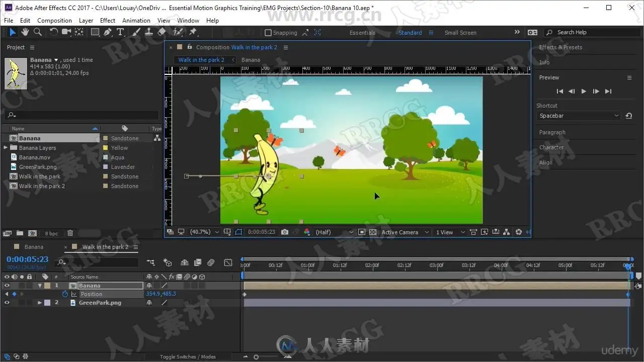Create new folder in Project panel

click(20, 233)
